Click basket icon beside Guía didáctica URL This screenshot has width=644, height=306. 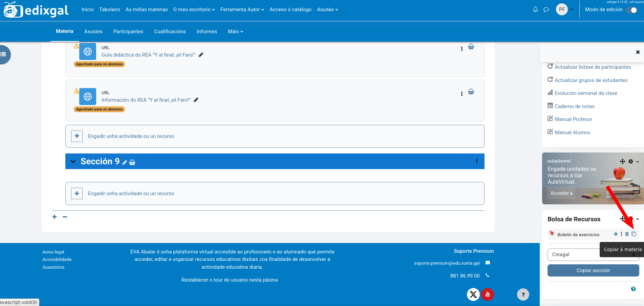point(471,47)
